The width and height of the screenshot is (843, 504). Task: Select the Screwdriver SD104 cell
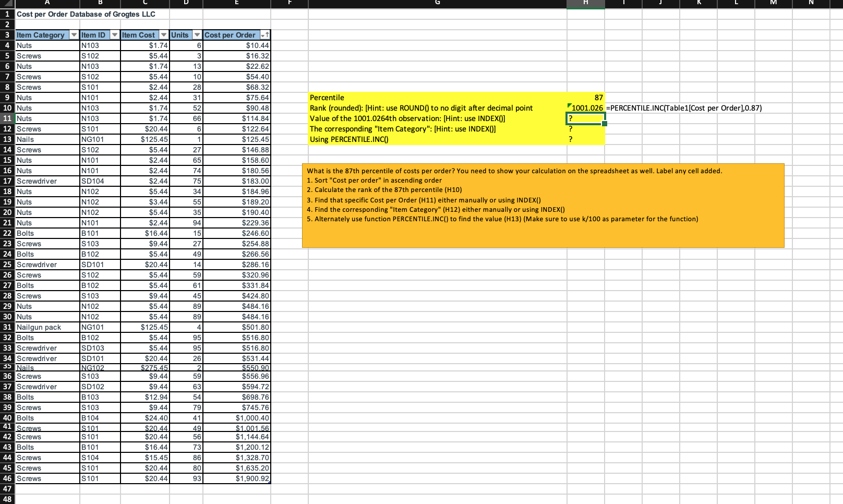(37, 181)
